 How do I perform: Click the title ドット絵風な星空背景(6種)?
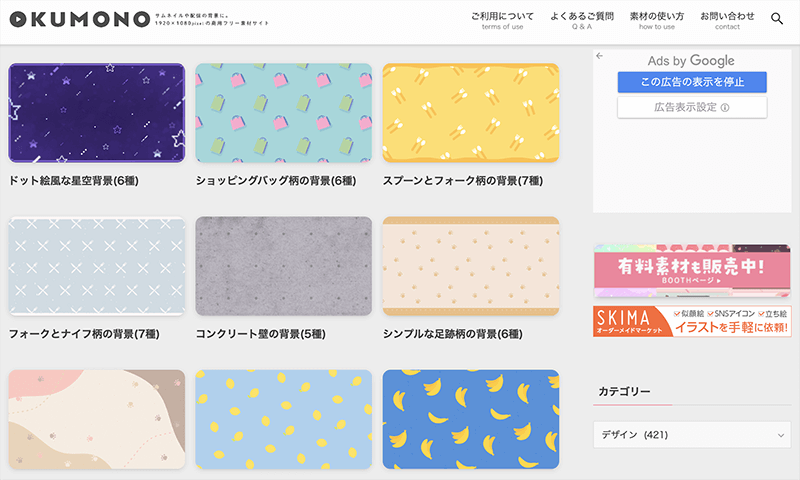click(74, 181)
